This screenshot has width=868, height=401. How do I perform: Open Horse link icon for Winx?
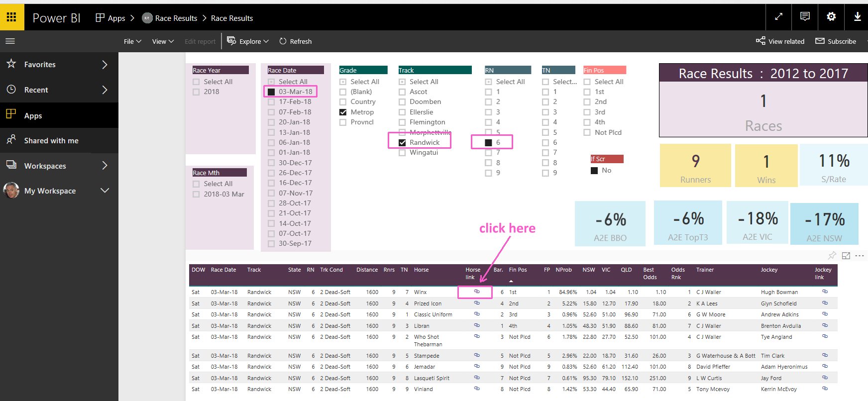tap(477, 292)
